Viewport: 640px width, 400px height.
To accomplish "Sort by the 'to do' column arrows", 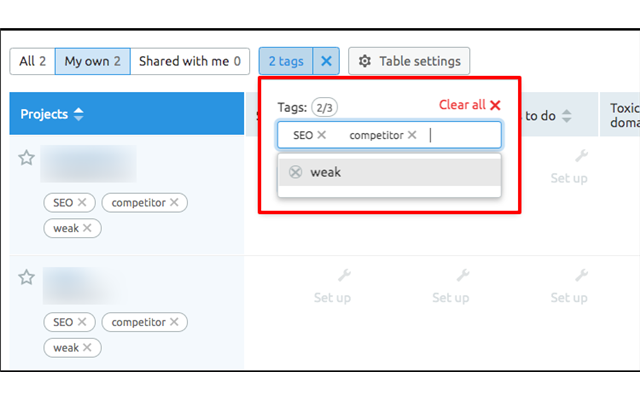I will (565, 115).
